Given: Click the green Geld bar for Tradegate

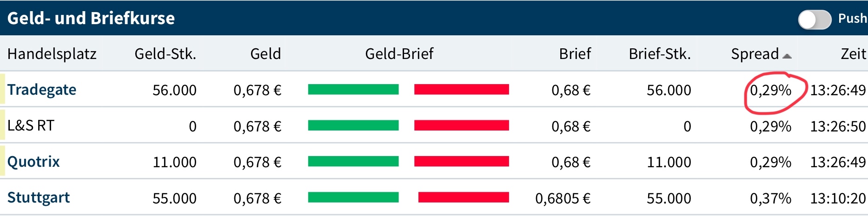Looking at the screenshot, I should pyautogui.click(x=353, y=89).
